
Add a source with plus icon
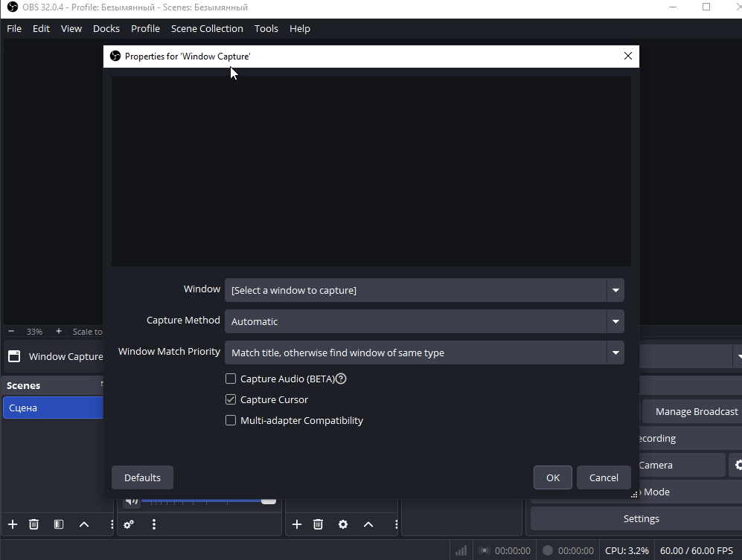(297, 524)
